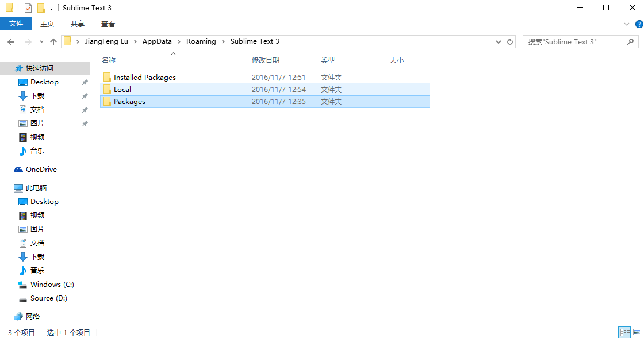Go up one folder level
This screenshot has width=644, height=338.
53,41
